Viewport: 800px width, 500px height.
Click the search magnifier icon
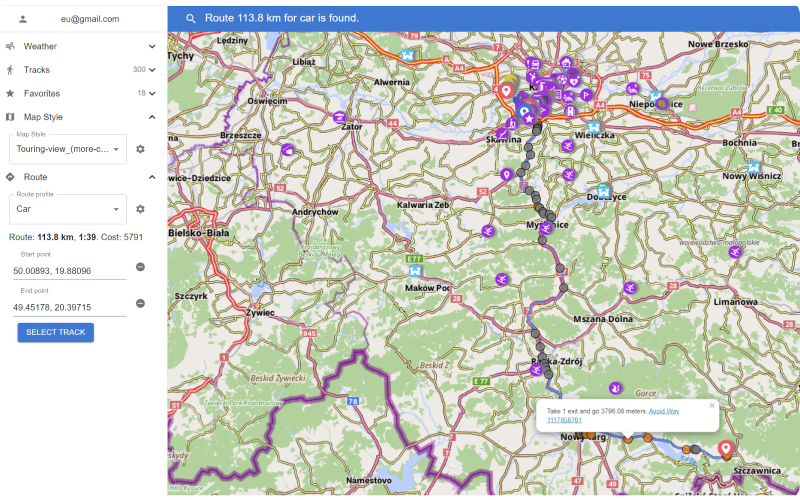coord(190,18)
